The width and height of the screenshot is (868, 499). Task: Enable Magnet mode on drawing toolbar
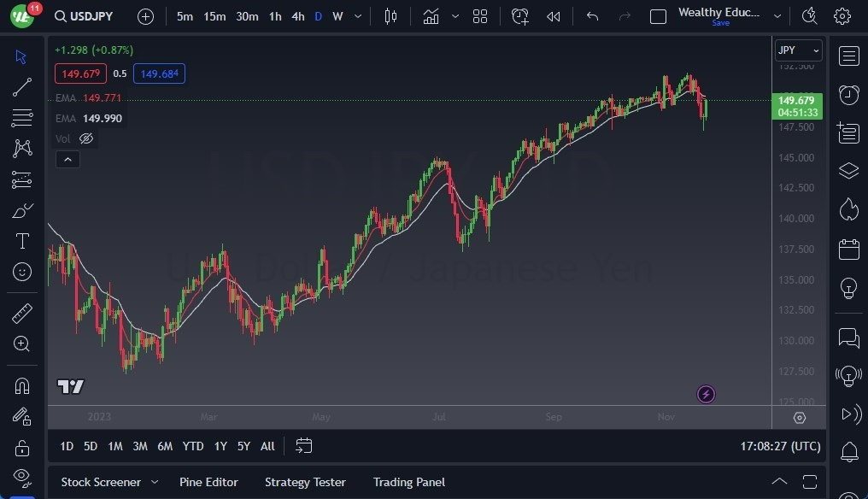(22, 385)
